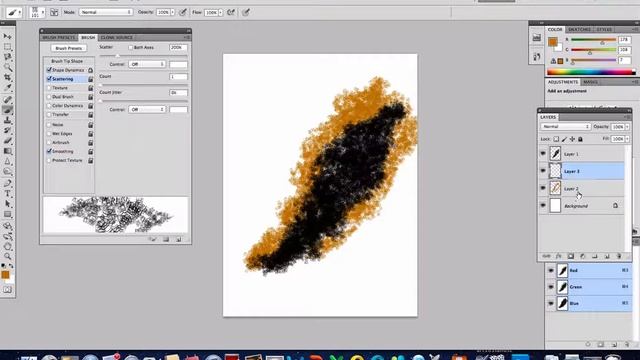Select the Eyedropper tool
640x360 pixels.
[x=7, y=88]
